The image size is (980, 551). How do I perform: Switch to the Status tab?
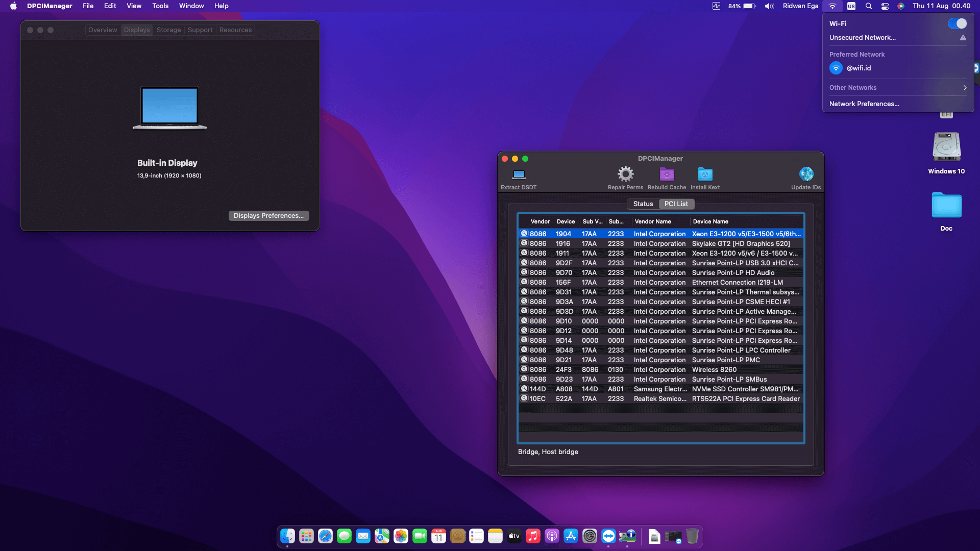pos(643,204)
